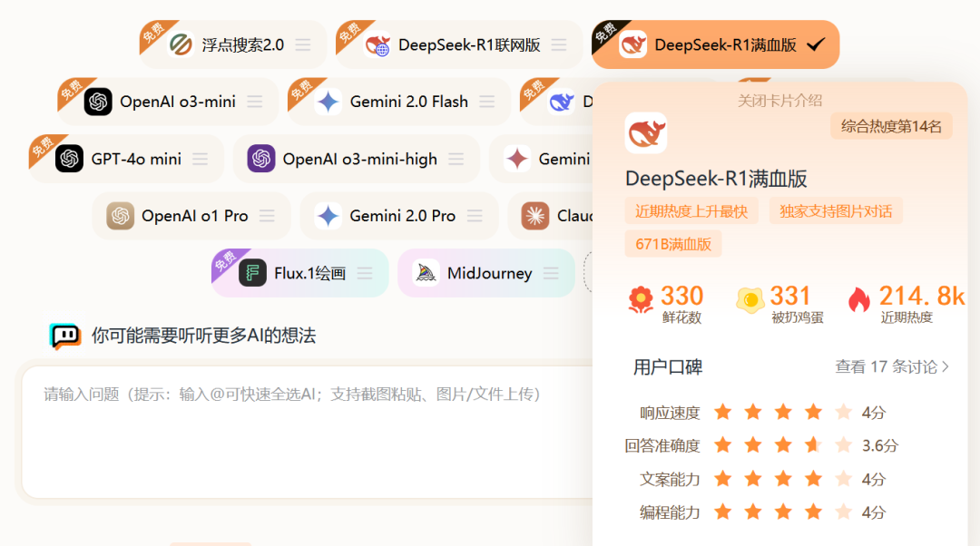Click the MidJourney sailboat icon
This screenshot has height=546, width=980.
pos(426,273)
